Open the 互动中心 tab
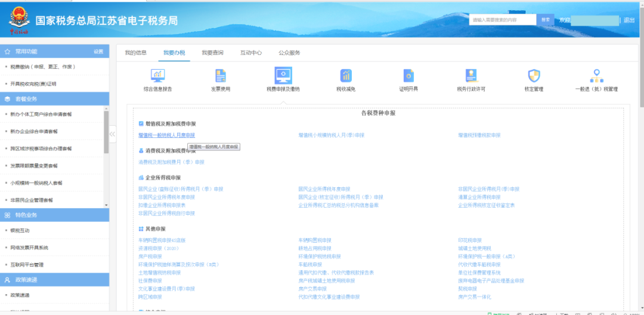 tap(251, 52)
